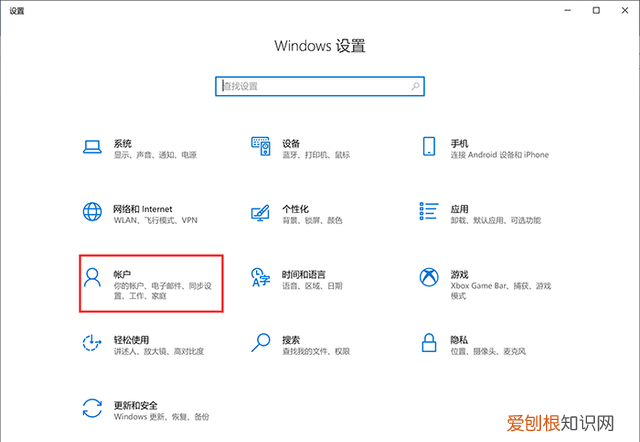
Task: Maximize the 设置 window
Action: [596, 10]
